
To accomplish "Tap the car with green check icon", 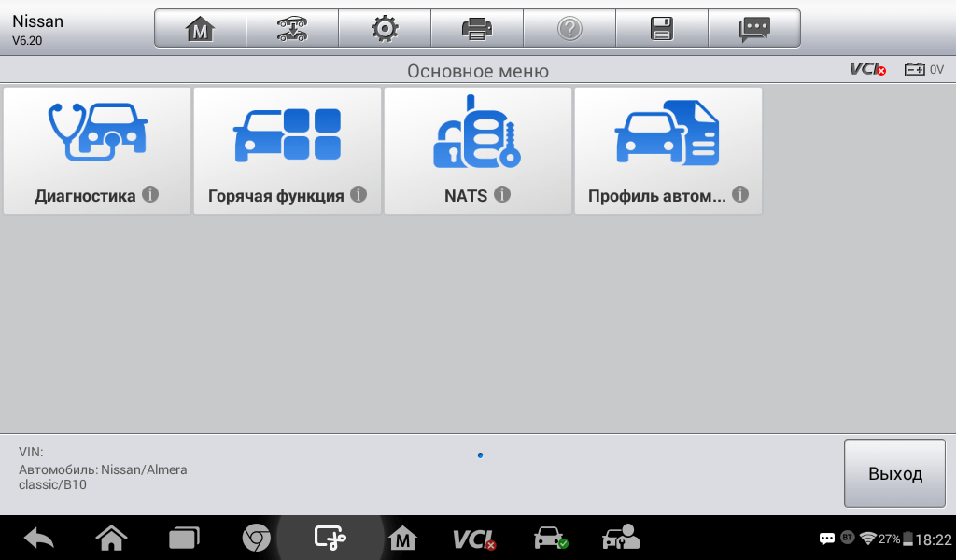I will pyautogui.click(x=551, y=538).
